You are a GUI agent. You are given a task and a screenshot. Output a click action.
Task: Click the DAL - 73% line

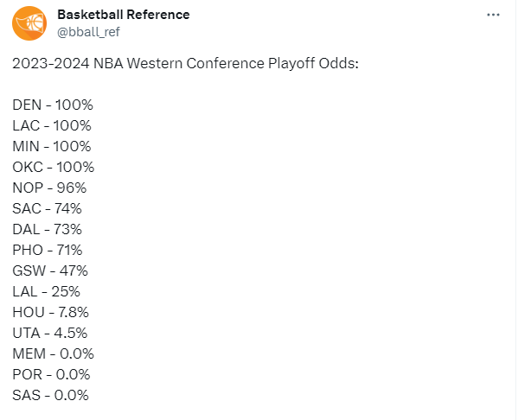(48, 230)
